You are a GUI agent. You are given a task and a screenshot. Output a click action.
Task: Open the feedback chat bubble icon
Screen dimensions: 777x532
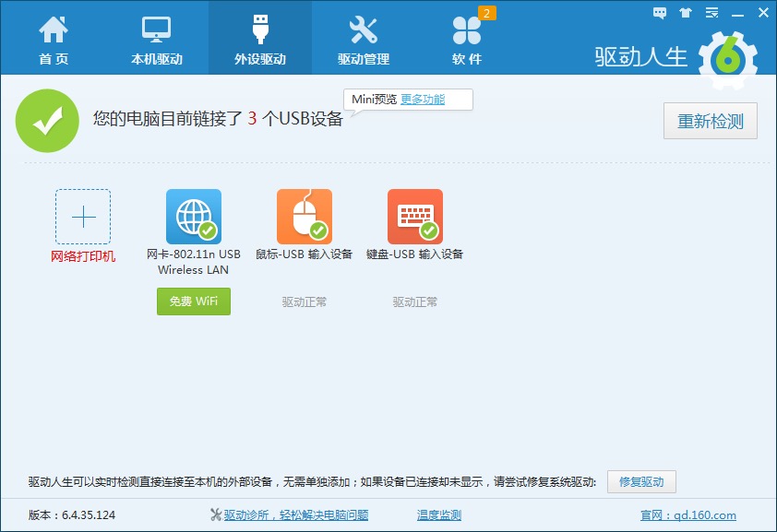[x=660, y=13]
